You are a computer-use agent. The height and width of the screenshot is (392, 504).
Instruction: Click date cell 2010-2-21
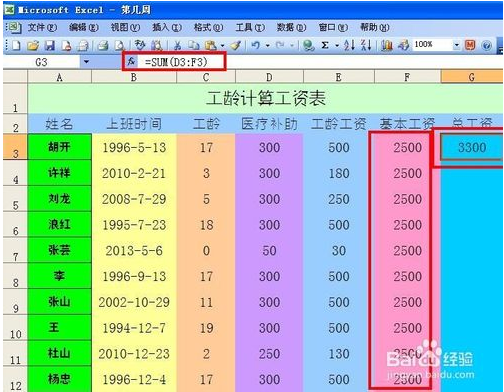(x=134, y=173)
